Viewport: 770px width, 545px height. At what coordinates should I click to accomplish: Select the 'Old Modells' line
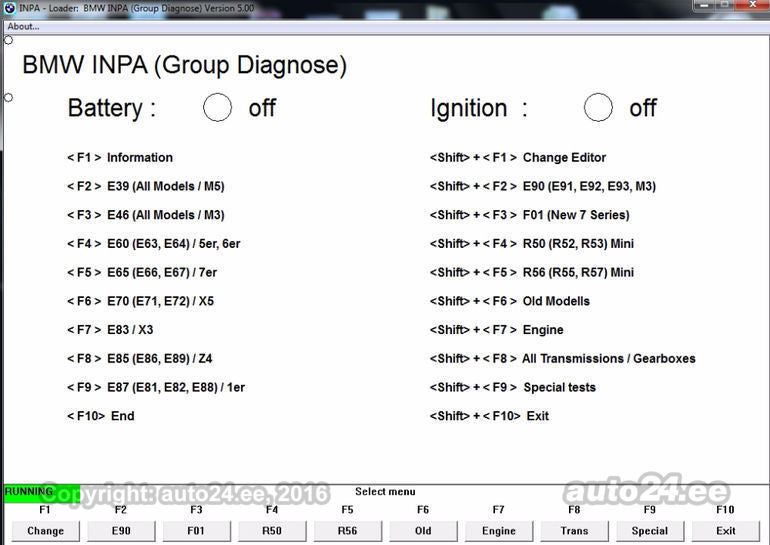(510, 301)
